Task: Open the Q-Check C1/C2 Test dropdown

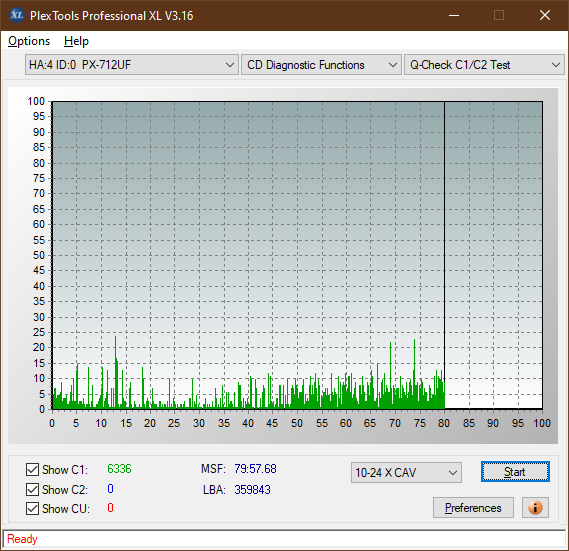Action: pyautogui.click(x=484, y=65)
